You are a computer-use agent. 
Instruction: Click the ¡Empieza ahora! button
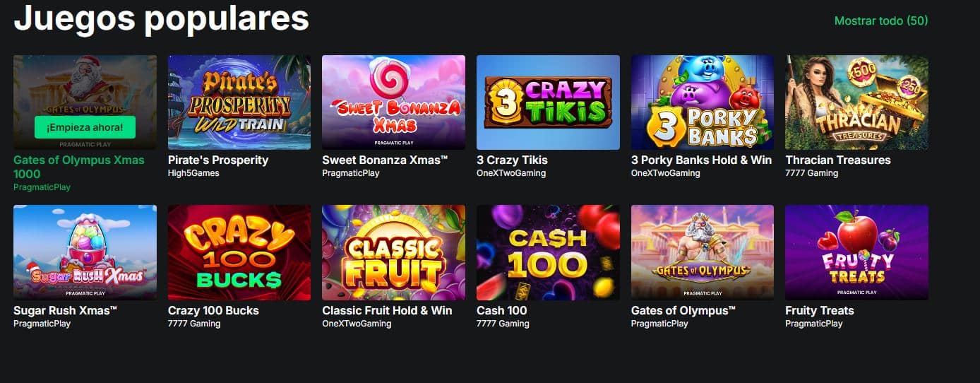click(85, 127)
